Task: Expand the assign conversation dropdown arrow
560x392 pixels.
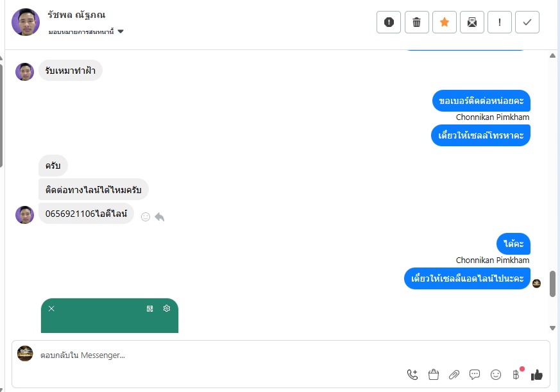Action: 121,31
